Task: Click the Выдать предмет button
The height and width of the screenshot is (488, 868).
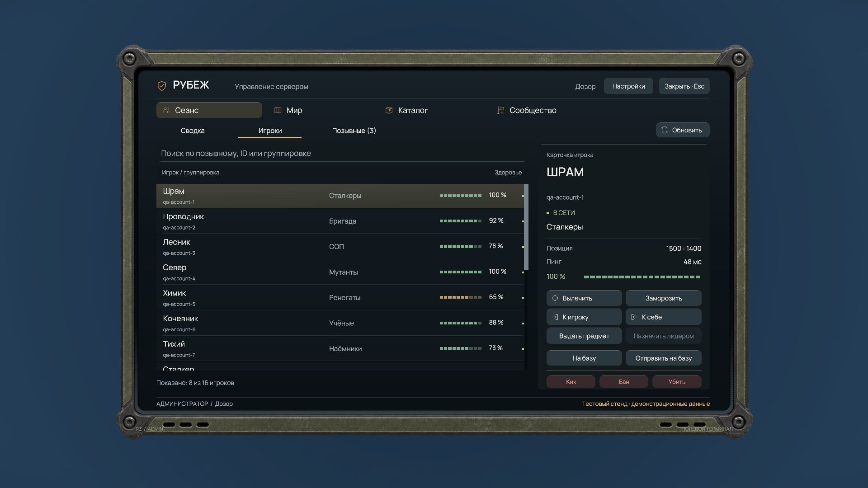Action: (x=584, y=336)
